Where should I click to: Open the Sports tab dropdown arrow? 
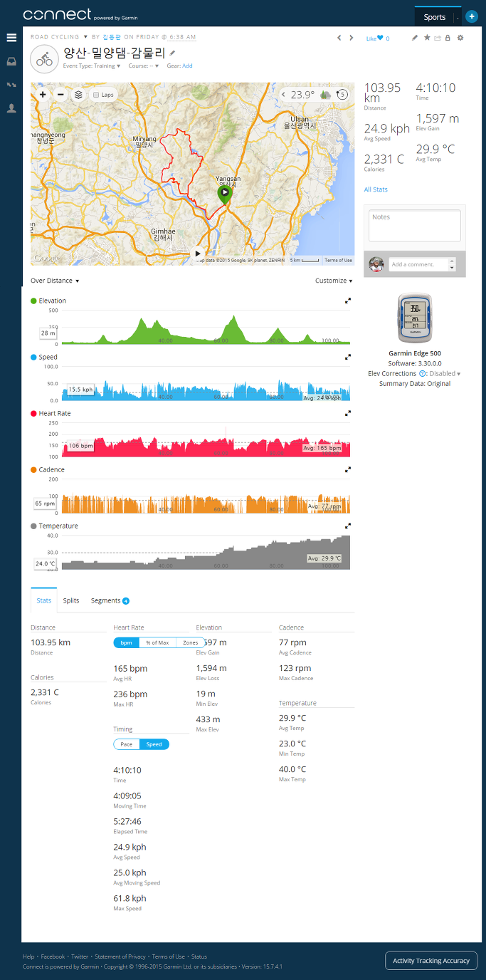[458, 17]
